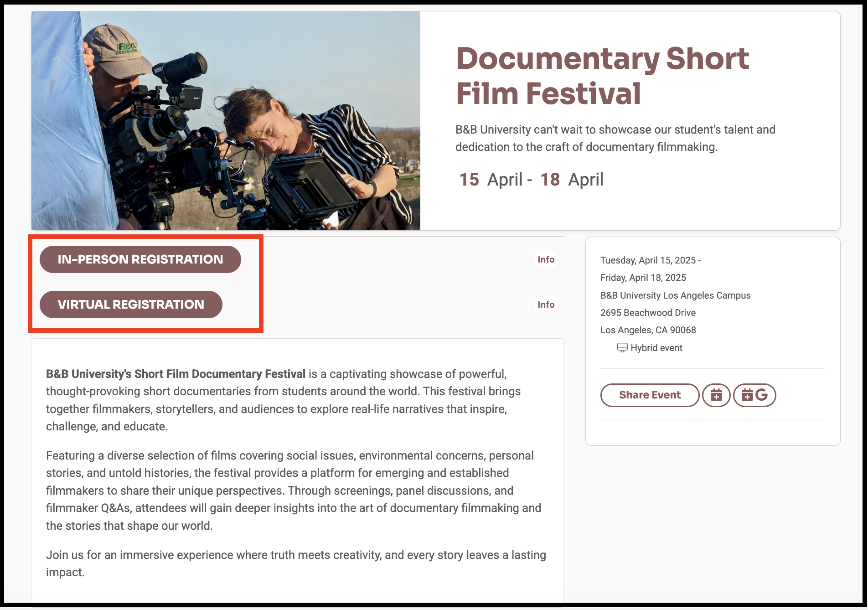
Task: Open In-Person Registration
Action: point(140,259)
